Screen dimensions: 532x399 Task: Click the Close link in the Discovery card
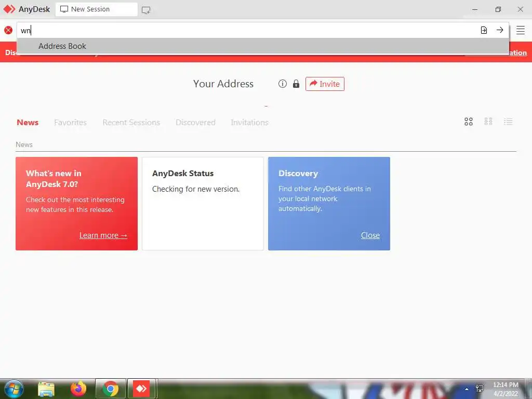pos(370,235)
